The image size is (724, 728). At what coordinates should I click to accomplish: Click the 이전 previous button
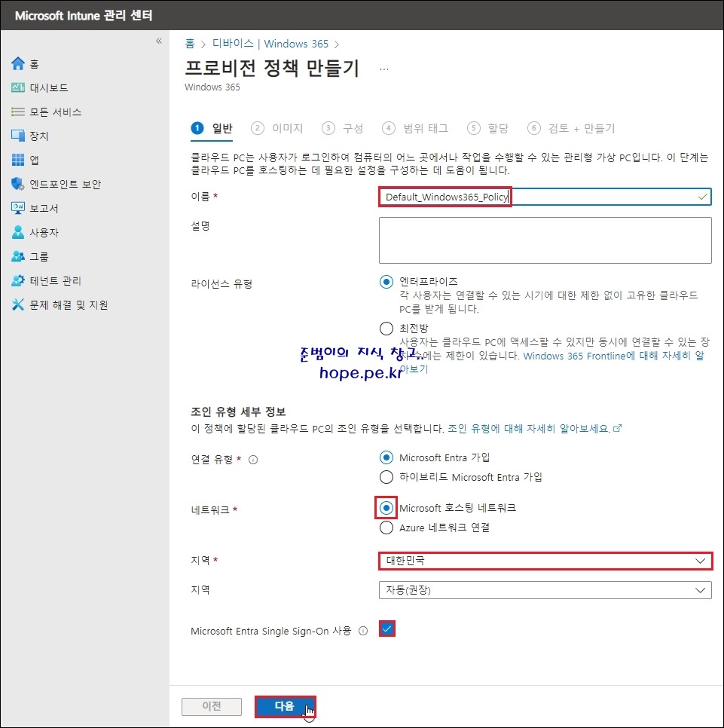tap(212, 706)
